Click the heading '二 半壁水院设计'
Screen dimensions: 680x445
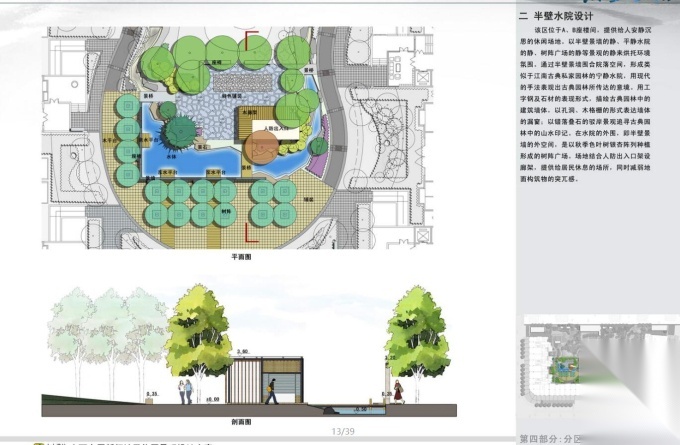click(x=556, y=16)
